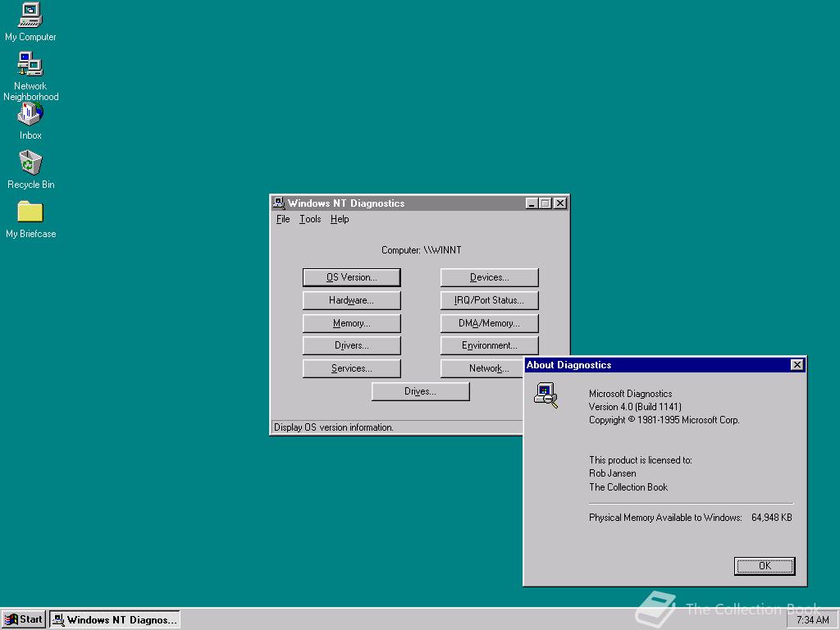Open the Help menu

click(x=340, y=219)
